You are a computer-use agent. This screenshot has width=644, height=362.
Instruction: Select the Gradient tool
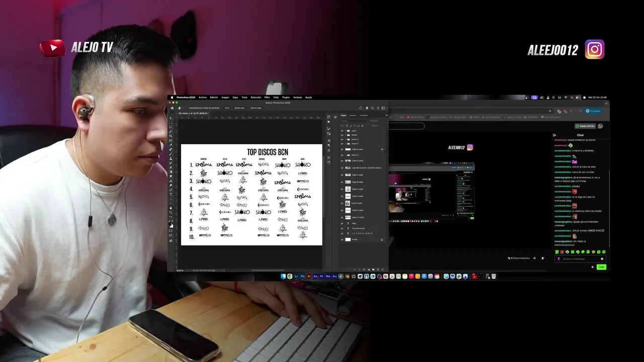pyautogui.click(x=171, y=172)
